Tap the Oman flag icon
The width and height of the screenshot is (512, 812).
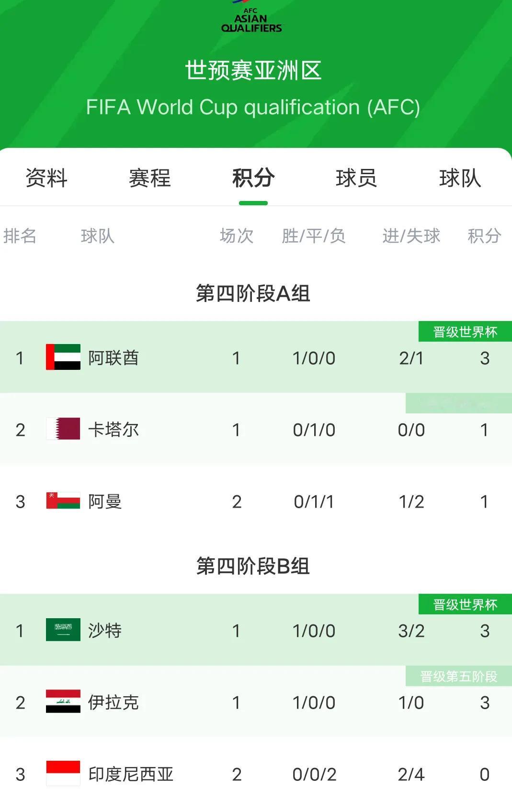63,501
